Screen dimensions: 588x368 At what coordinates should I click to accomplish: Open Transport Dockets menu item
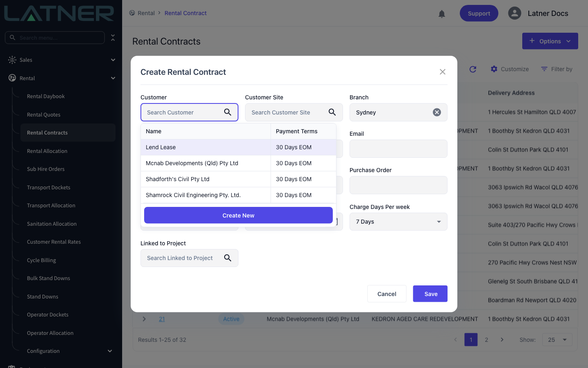tap(49, 188)
